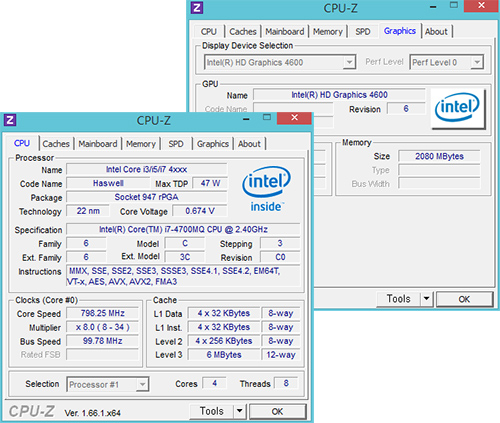Click the Tools button in front window
Viewport: 500px width, 423px height.
pos(212,411)
